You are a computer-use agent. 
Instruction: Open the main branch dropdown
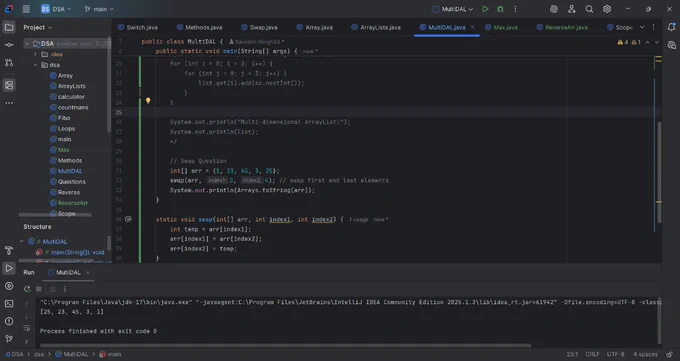click(x=99, y=9)
